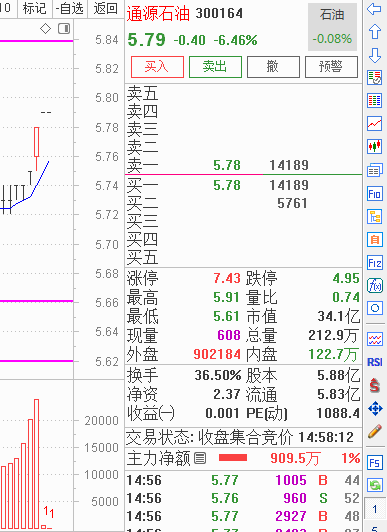Open the F10 company info icon
Viewport: 387px width, 532px height.
pyautogui.click(x=374, y=194)
